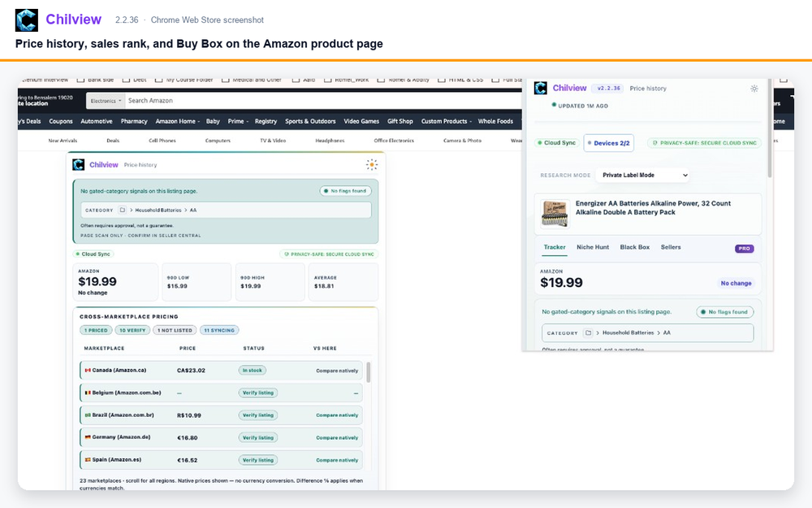The width and height of the screenshot is (812, 508).
Task: Open the Cell Phones subcategory link
Action: click(x=162, y=141)
